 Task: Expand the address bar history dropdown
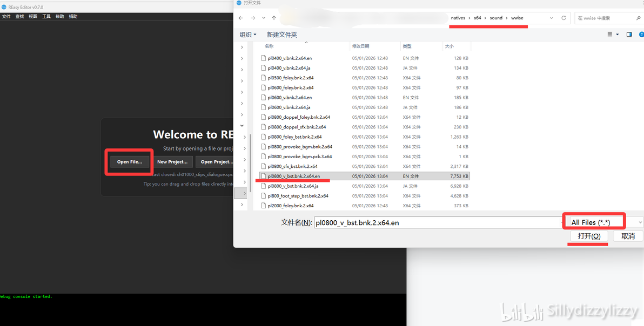[x=551, y=18]
